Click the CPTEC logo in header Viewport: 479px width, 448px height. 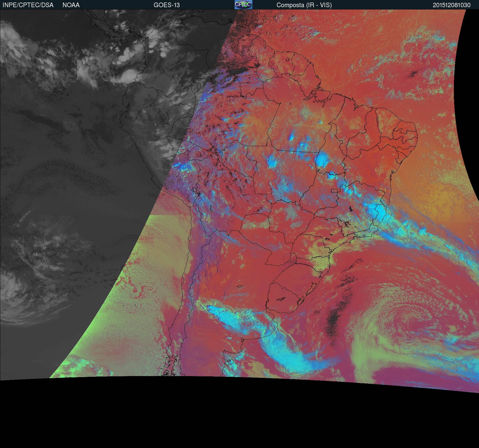[243, 5]
